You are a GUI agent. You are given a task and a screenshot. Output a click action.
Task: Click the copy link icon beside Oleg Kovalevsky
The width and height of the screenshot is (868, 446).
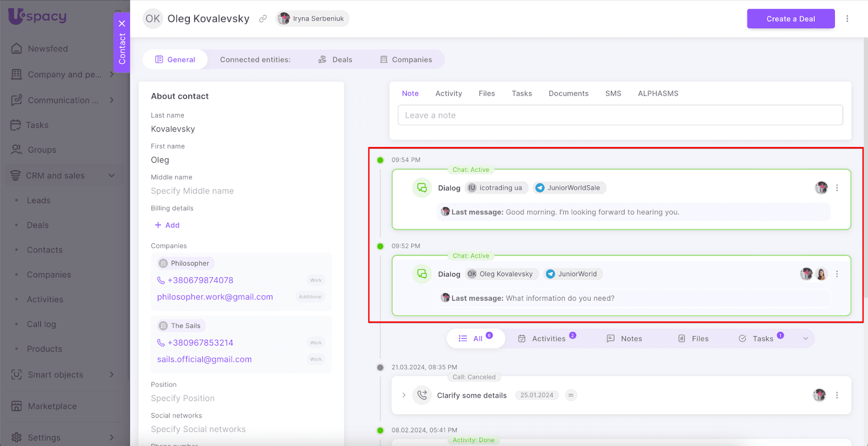click(x=263, y=18)
